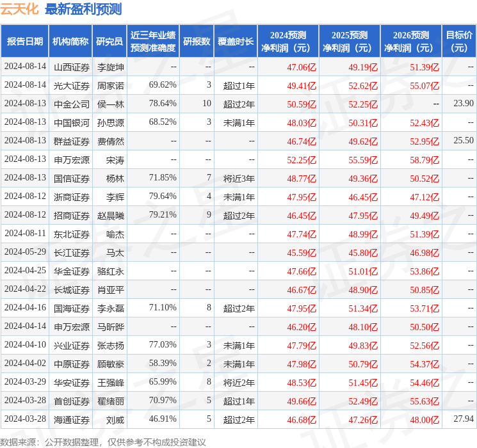The width and height of the screenshot is (477, 448).
Task: Click the 机构简称 column header
Action: (70, 42)
